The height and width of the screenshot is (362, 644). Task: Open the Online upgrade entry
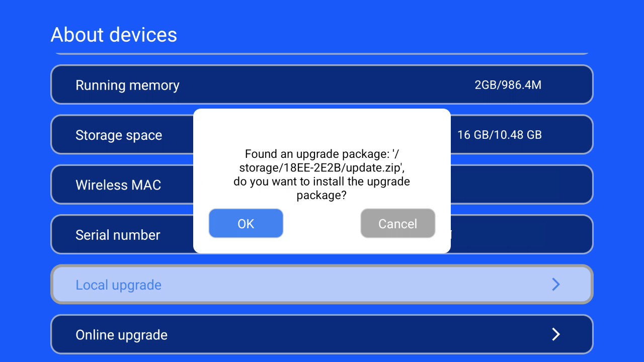tap(322, 334)
